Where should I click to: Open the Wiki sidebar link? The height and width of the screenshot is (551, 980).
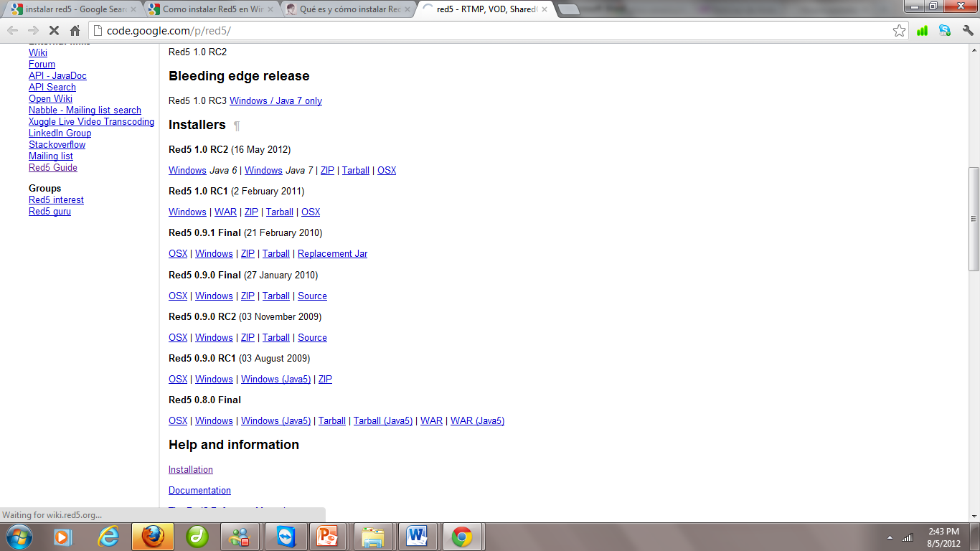click(38, 52)
